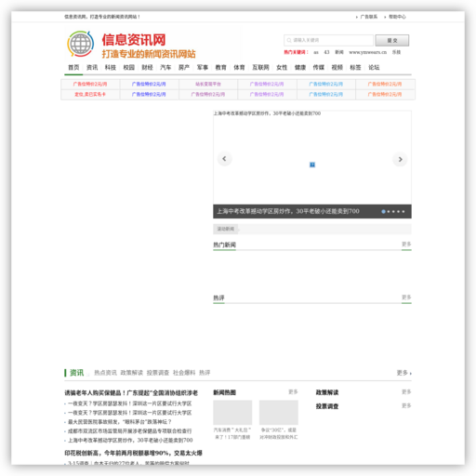The width and height of the screenshot is (476, 476).
Task: Open 财经 navigation item
Action: pyautogui.click(x=147, y=67)
